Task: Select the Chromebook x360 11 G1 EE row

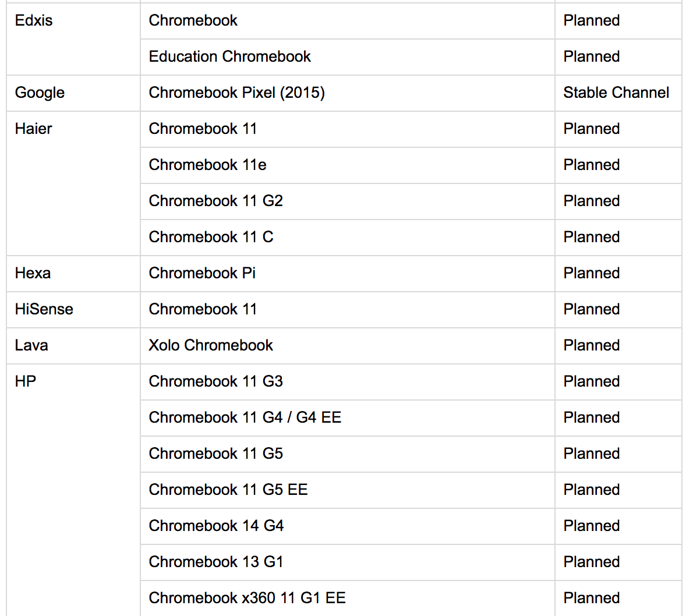Action: (247, 598)
